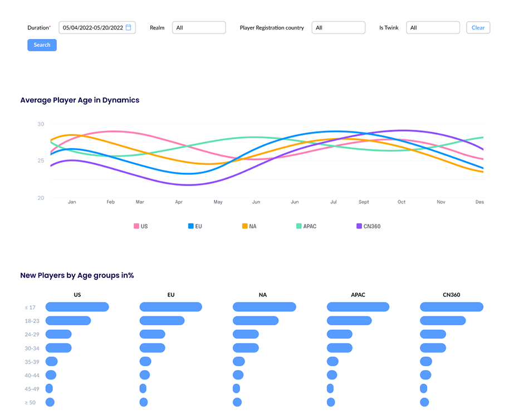Expand the Is Twink dropdown
The height and width of the screenshot is (420, 514).
tap(433, 27)
